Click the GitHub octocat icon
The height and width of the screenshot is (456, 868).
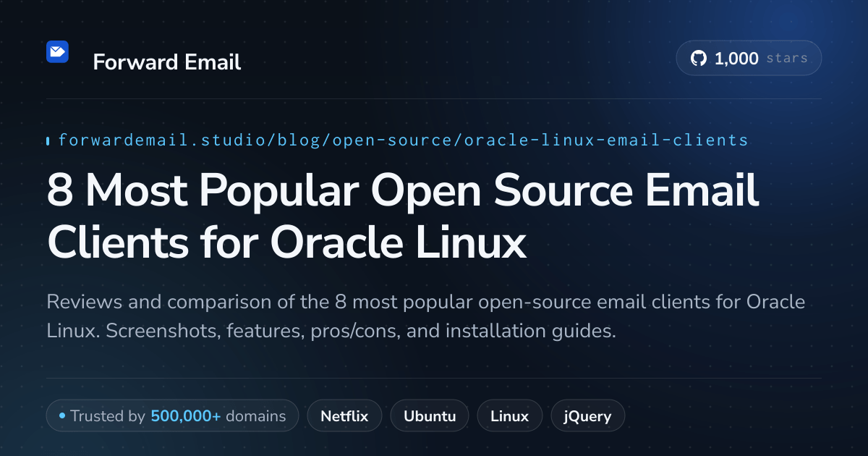point(698,59)
